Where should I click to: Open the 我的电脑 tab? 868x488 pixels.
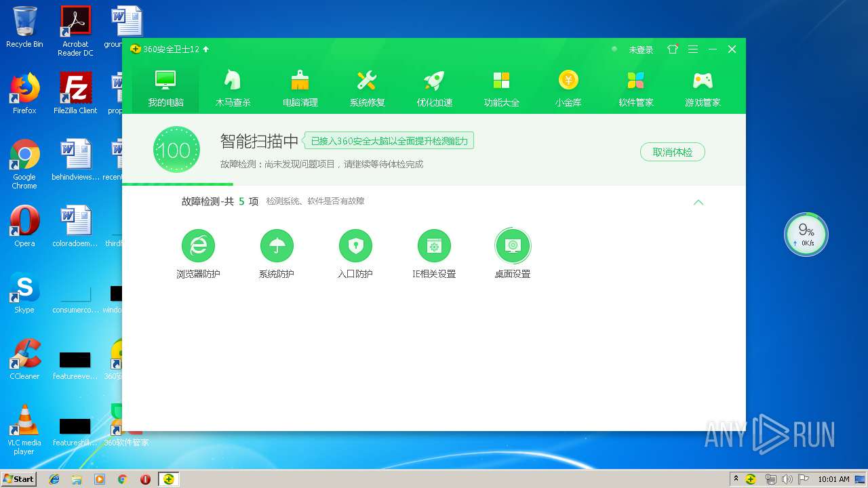click(x=165, y=88)
